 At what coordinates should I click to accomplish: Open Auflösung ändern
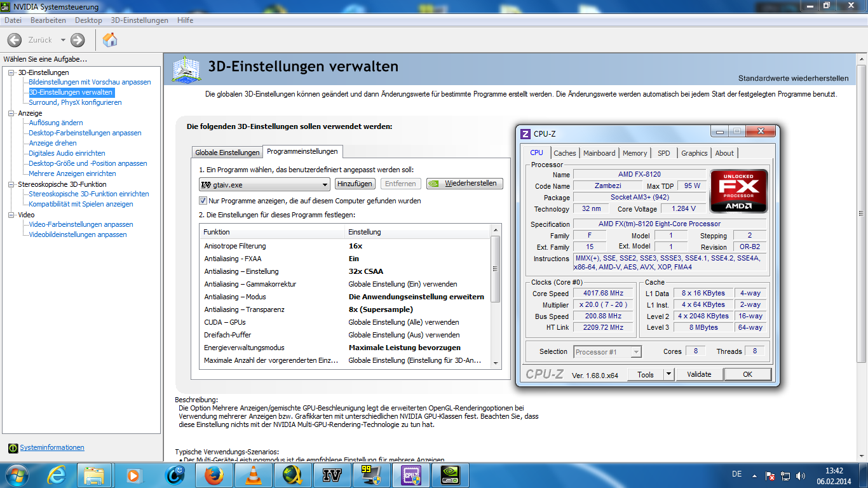point(56,123)
